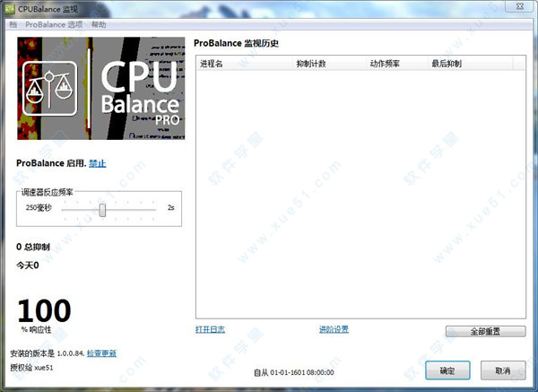Click the CPUBalance title bar app icon
The image size is (538, 392).
10,9
